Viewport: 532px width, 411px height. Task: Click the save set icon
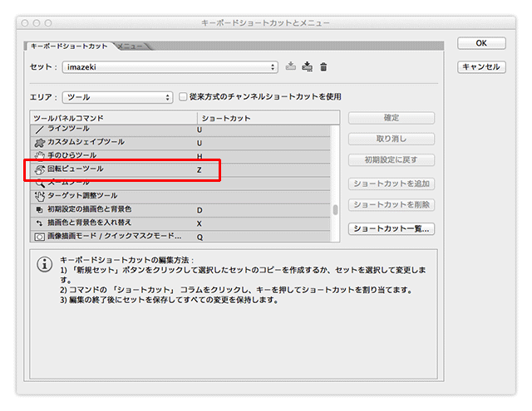[x=290, y=66]
